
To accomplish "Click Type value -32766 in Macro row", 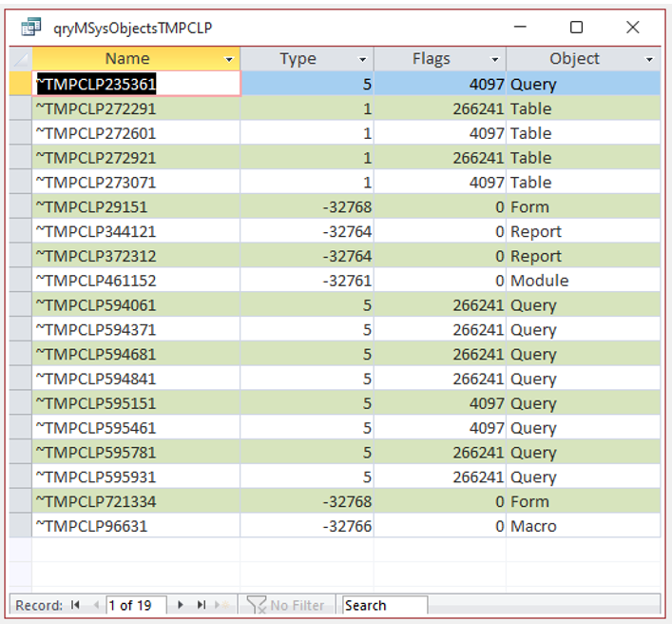I will [x=307, y=526].
